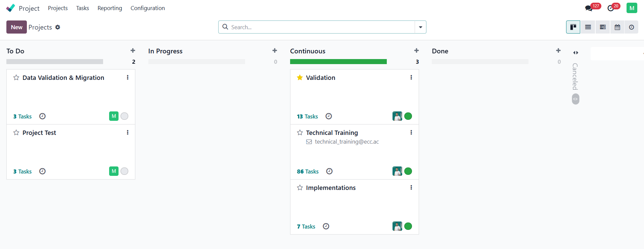Star the Project Test project
The image size is (644, 249).
point(16,133)
